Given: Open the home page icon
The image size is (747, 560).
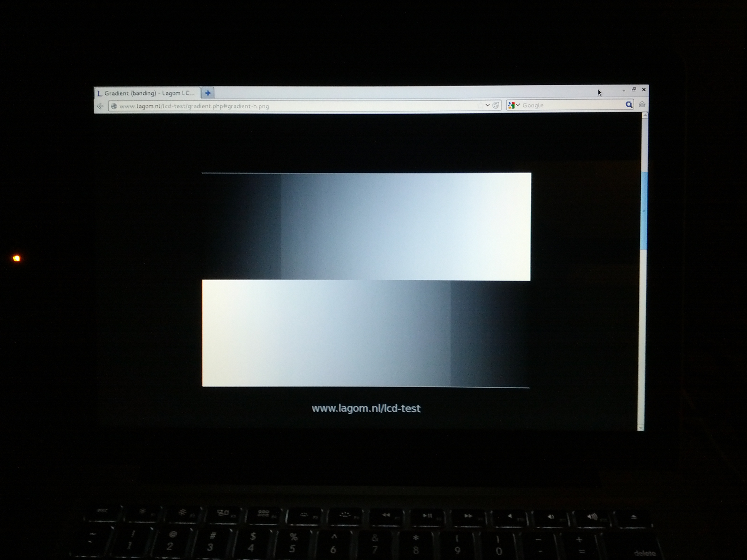Looking at the screenshot, I should [642, 104].
